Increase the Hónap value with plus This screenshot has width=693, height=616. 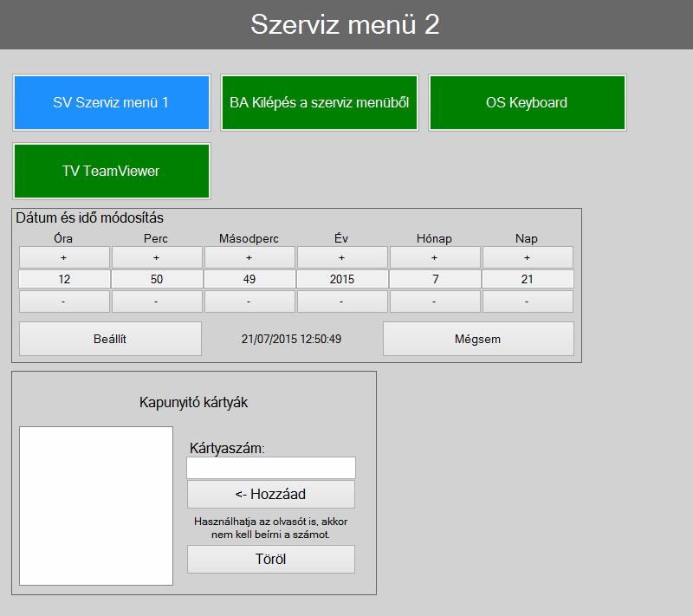(435, 257)
